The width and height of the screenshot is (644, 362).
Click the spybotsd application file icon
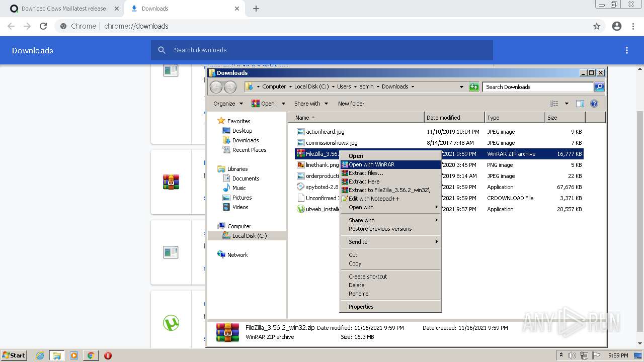tap(301, 187)
